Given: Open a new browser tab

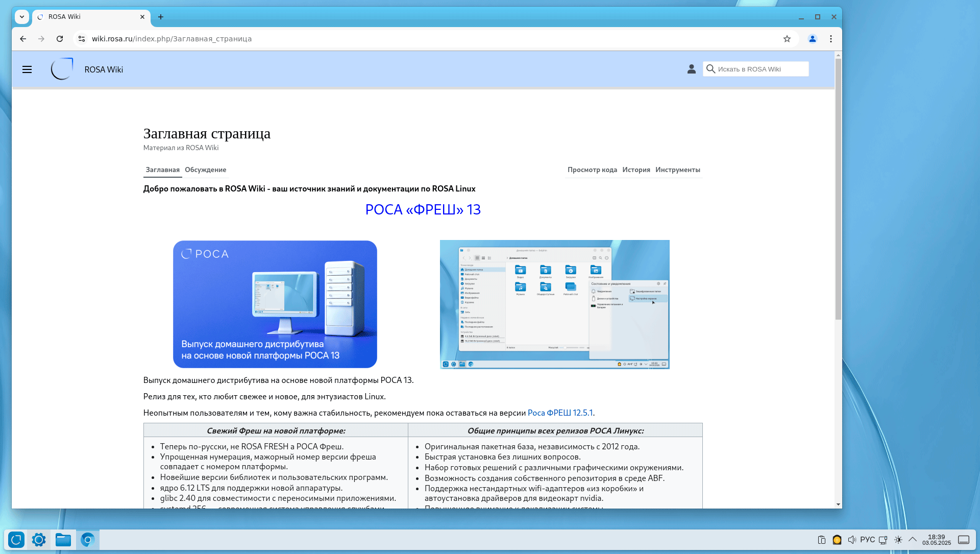Looking at the screenshot, I should (161, 17).
